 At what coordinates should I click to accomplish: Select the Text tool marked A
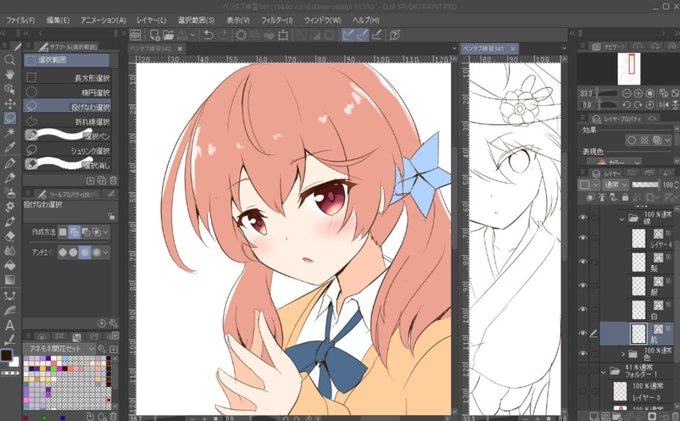pyautogui.click(x=10, y=325)
